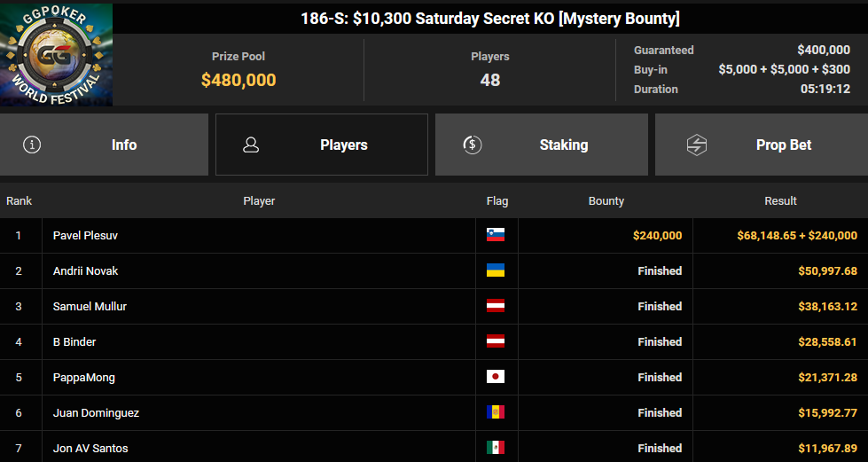
Task: Click the GGPoker World Festival logo
Action: [x=56, y=55]
